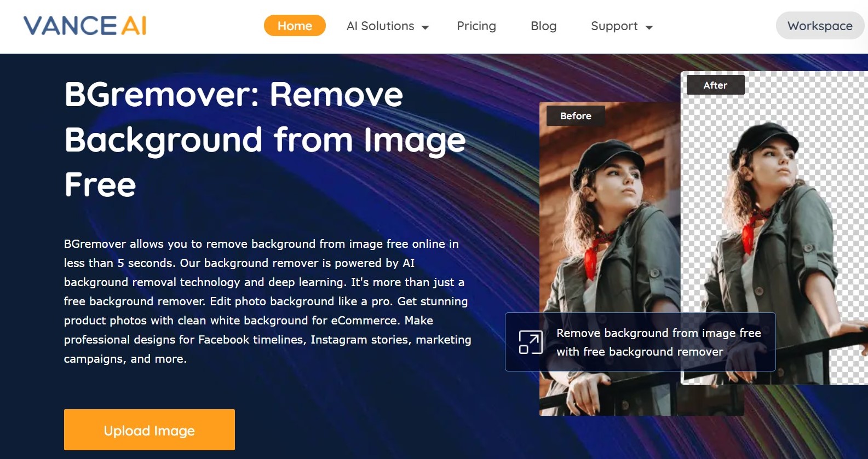Go to the Pricing page
The height and width of the screenshot is (459, 868).
(x=476, y=26)
